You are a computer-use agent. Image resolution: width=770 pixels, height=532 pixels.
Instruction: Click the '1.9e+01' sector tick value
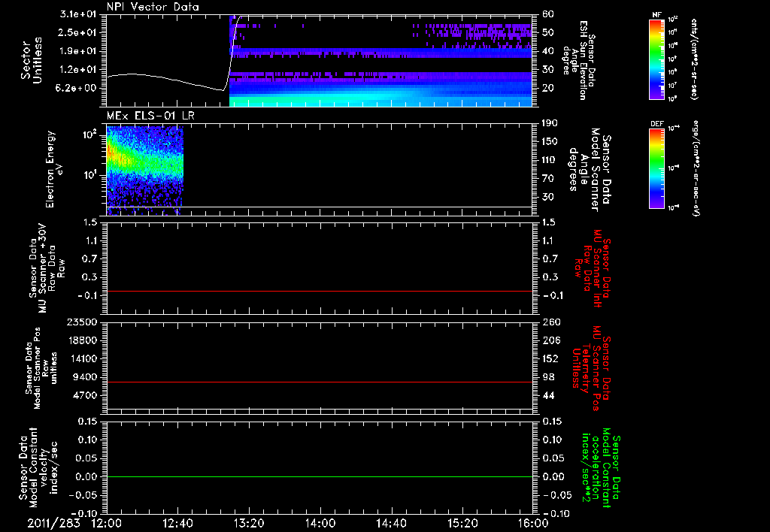(78, 51)
